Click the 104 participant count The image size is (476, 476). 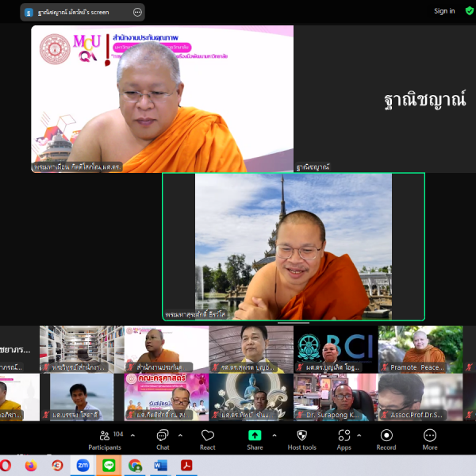[x=118, y=434]
